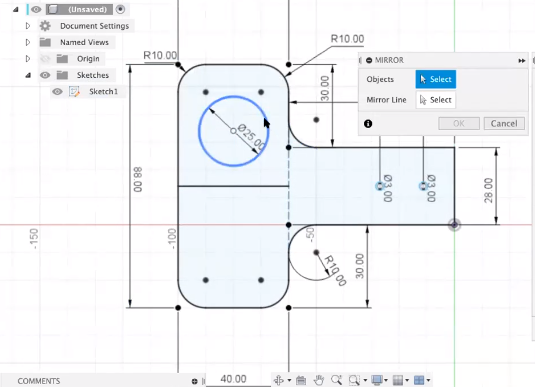The height and width of the screenshot is (387, 535).
Task: Collapse the MIRROR dialog with minus icon
Action: (x=369, y=60)
